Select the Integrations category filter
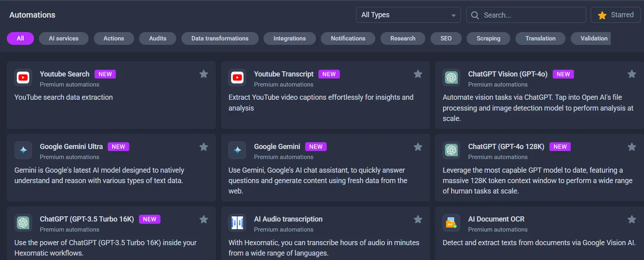 coord(289,38)
